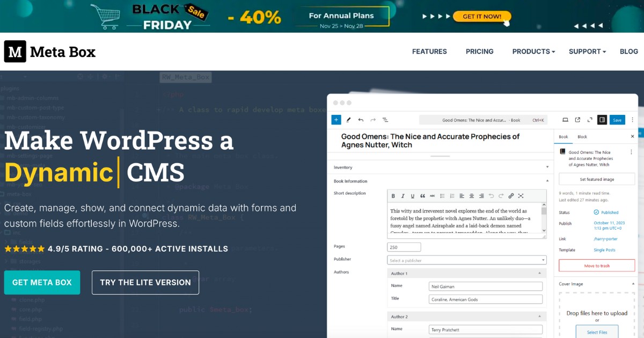Image resolution: width=644 pixels, height=338 pixels.
Task: Click the Black Friday GET IT NOW button
Action: (x=481, y=17)
